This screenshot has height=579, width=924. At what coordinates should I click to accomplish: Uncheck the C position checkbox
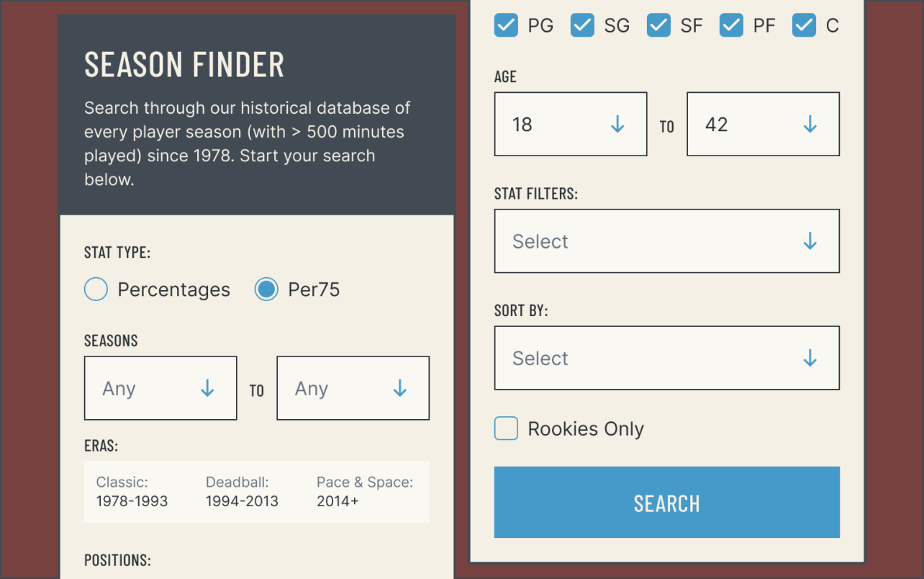804,25
